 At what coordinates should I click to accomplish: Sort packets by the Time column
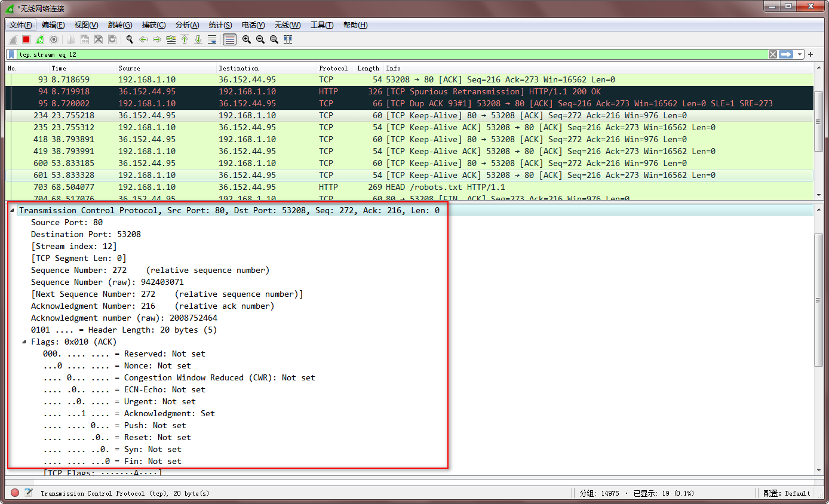(82, 68)
